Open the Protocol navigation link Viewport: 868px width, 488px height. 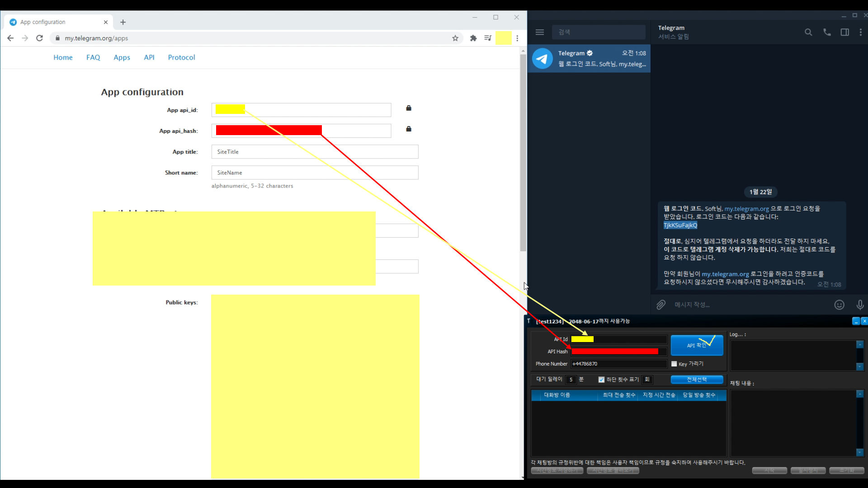(x=181, y=57)
